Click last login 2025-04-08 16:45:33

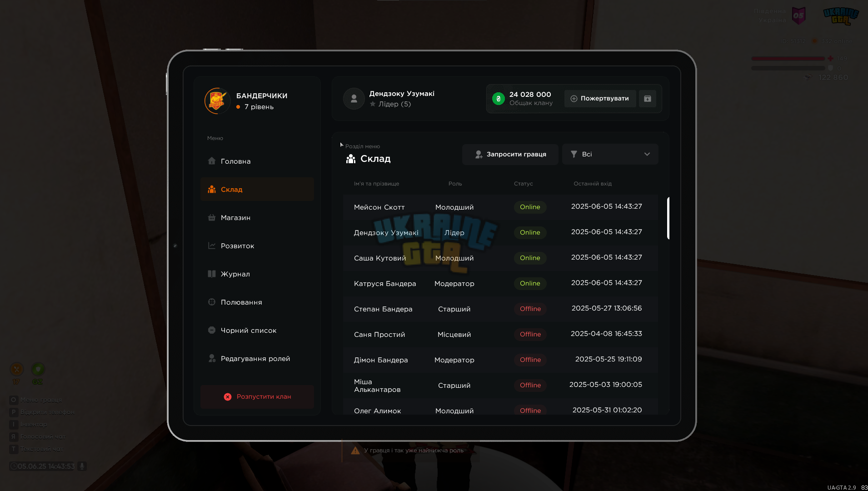click(x=606, y=334)
